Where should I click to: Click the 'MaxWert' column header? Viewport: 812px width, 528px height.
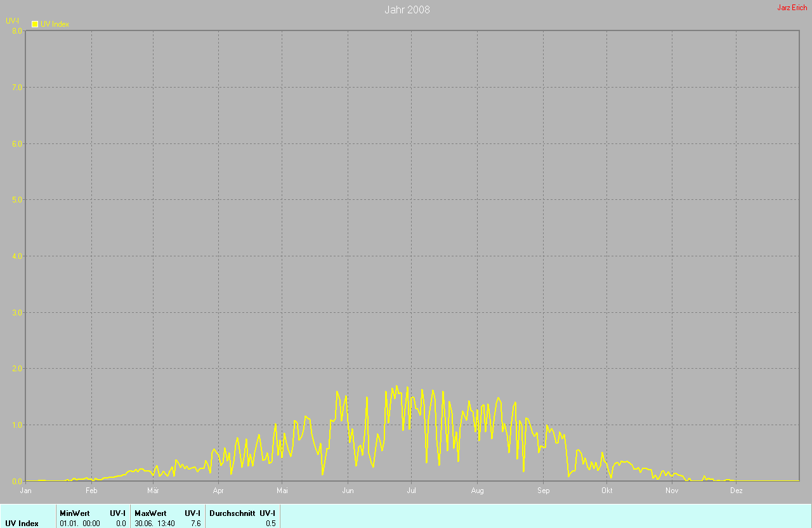pos(150,513)
